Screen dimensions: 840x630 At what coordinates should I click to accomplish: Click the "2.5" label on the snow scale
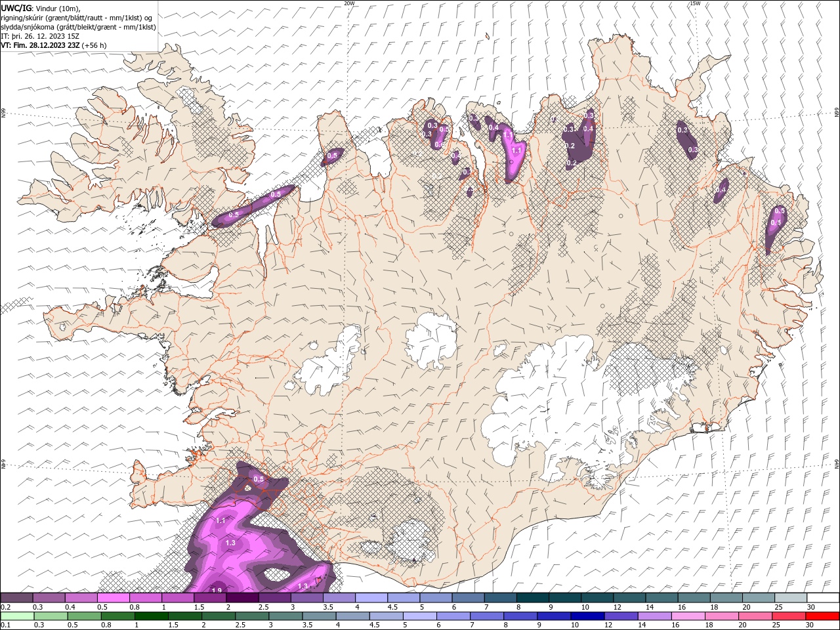click(x=263, y=607)
